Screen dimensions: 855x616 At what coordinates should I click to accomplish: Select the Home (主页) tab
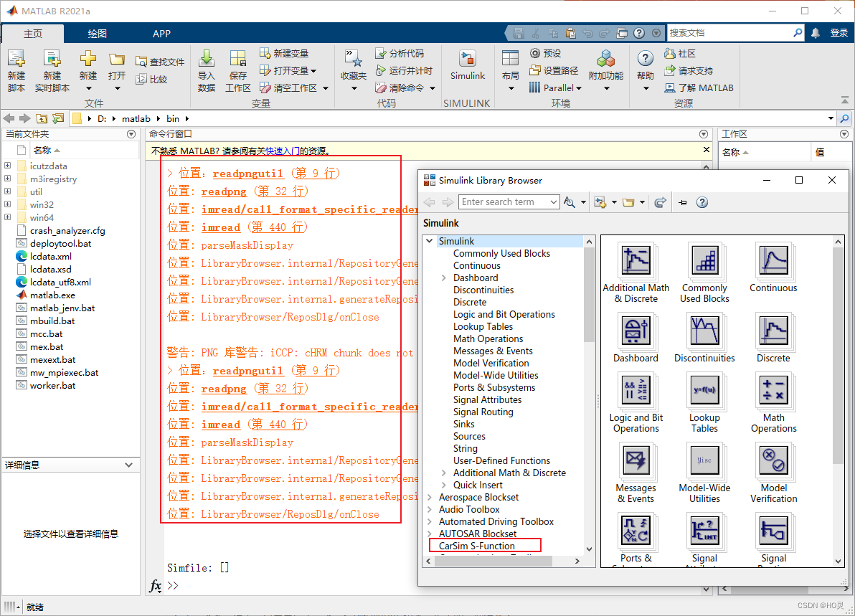click(x=33, y=34)
